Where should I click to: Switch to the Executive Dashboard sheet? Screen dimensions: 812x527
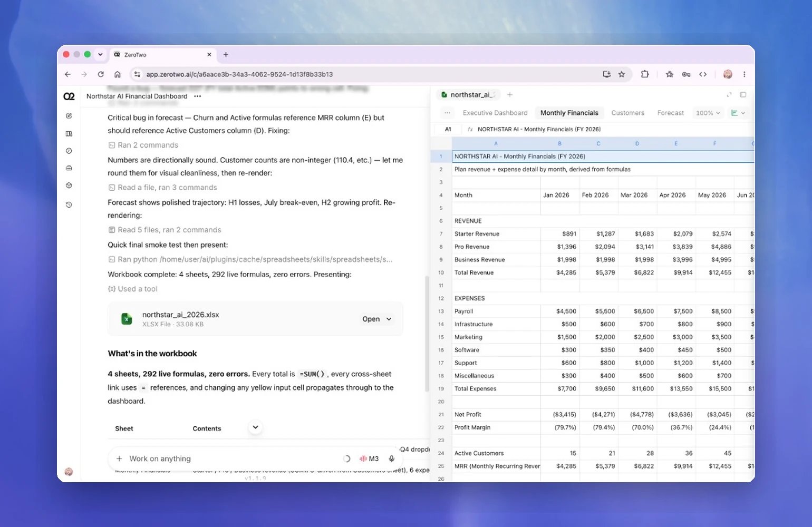[495, 113]
